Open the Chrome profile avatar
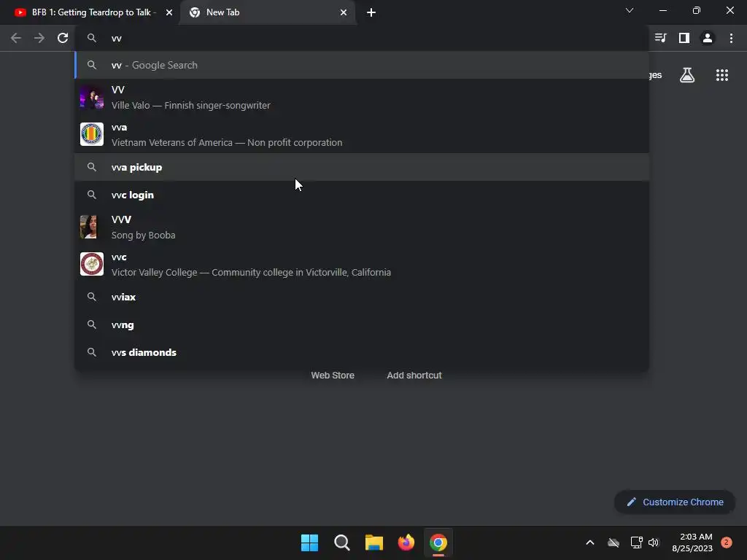Screen dimensions: 747x560 708,38
